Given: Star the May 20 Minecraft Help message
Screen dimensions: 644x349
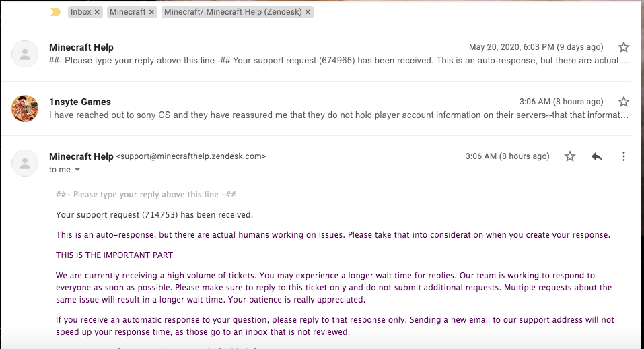Looking at the screenshot, I should [x=623, y=47].
